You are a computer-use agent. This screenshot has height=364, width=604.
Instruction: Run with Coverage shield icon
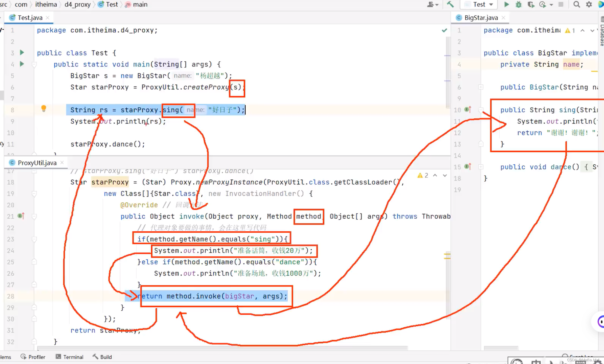[531, 5]
